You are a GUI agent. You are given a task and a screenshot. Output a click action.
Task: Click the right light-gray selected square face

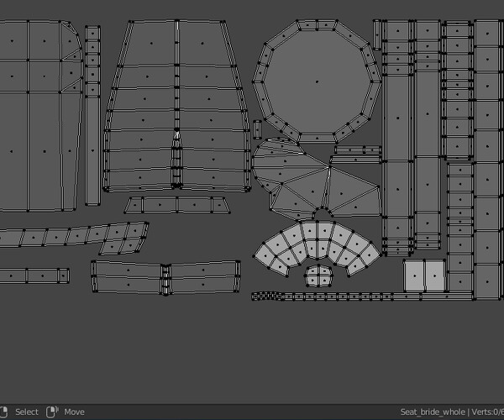coord(435,276)
